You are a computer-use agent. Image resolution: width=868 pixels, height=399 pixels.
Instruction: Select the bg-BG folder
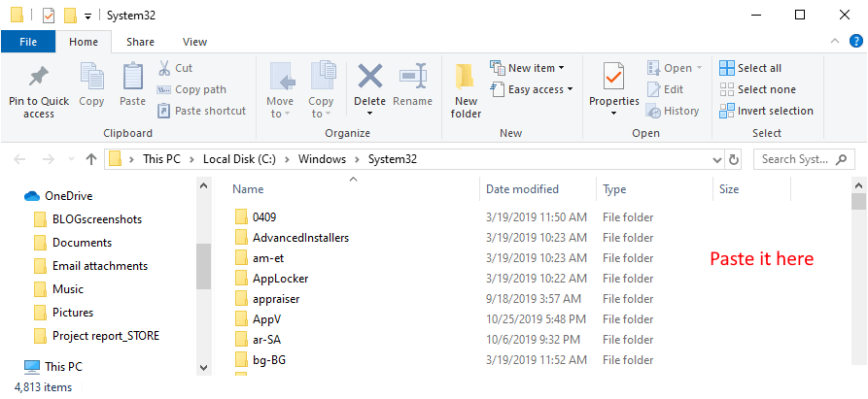[260, 360]
